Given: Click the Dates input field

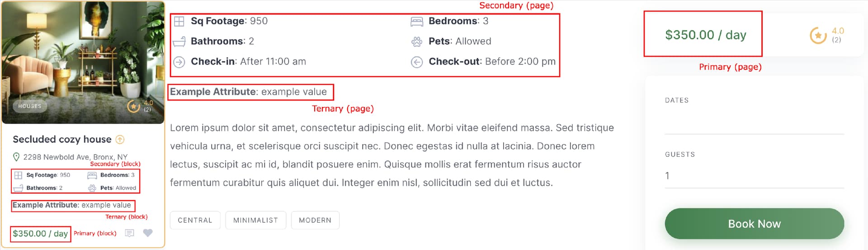Looking at the screenshot, I should tap(754, 122).
